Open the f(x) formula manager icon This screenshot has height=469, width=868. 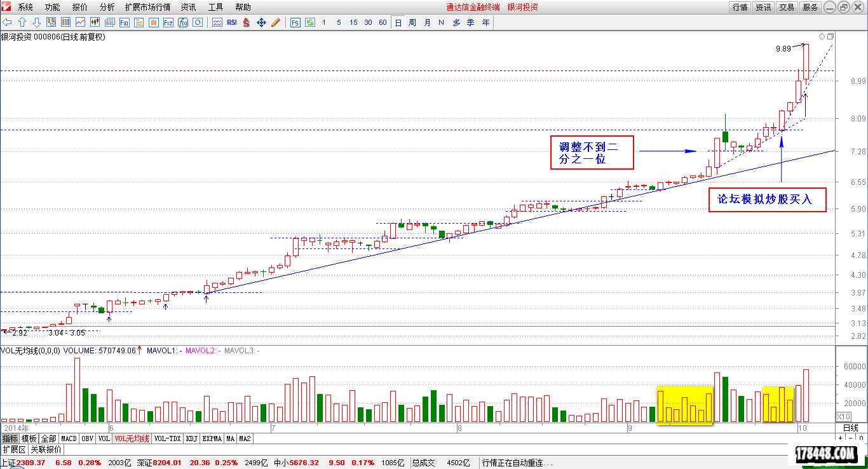[x=182, y=22]
